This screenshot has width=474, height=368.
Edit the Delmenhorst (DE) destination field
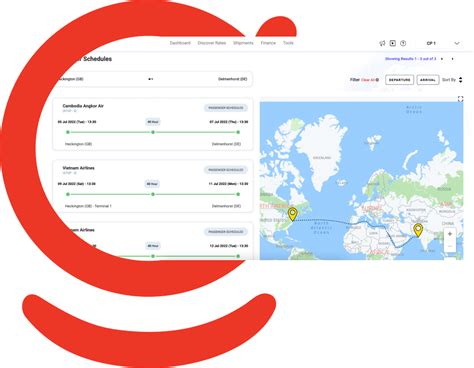click(233, 79)
